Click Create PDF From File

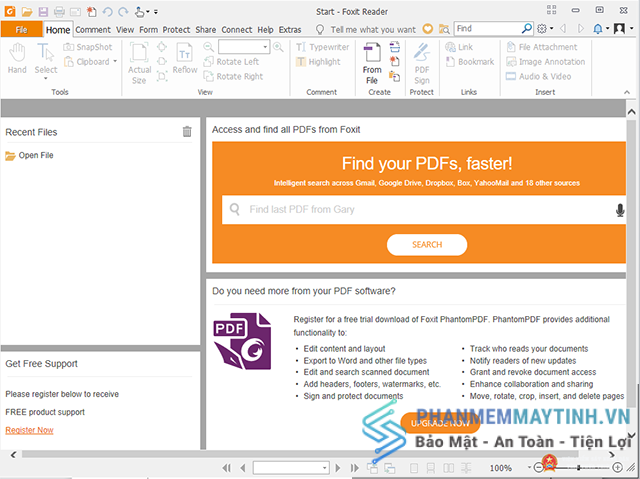pyautogui.click(x=372, y=63)
